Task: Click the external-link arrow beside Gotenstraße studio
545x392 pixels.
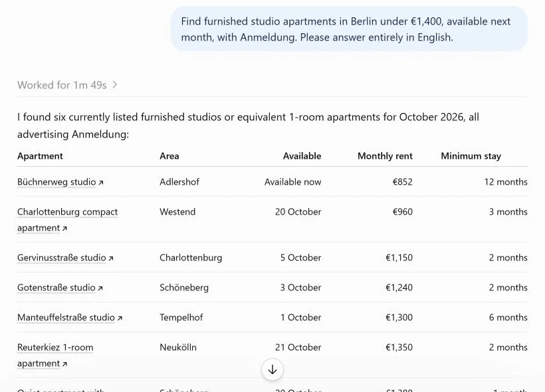Action: pos(100,288)
